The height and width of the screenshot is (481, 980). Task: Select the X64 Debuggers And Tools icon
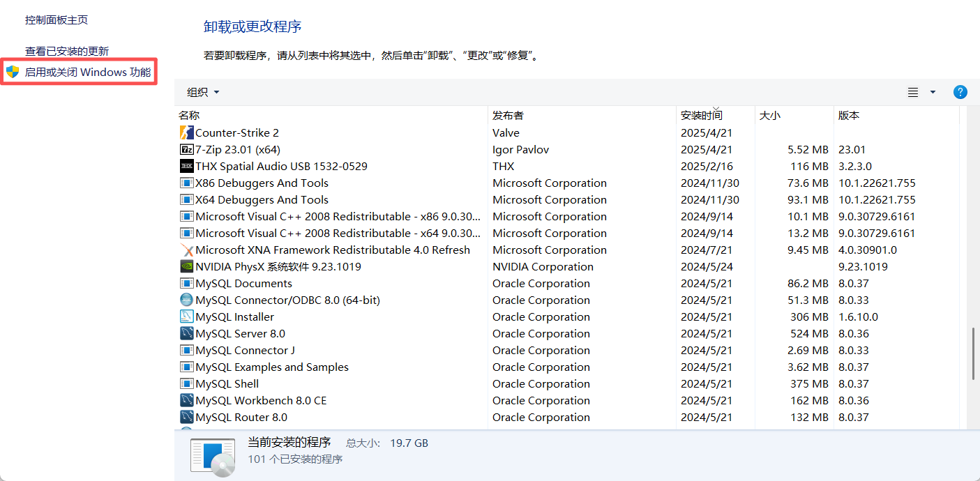click(186, 199)
